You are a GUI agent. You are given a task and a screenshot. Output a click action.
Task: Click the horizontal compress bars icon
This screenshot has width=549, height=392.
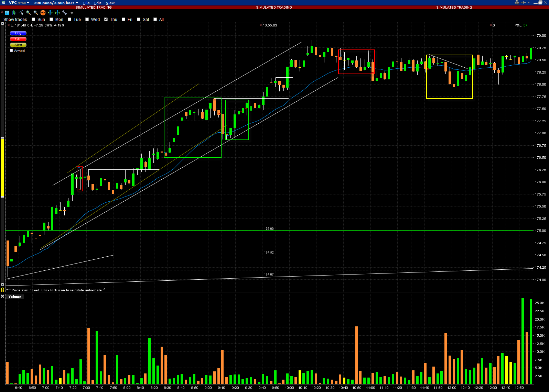point(57,13)
